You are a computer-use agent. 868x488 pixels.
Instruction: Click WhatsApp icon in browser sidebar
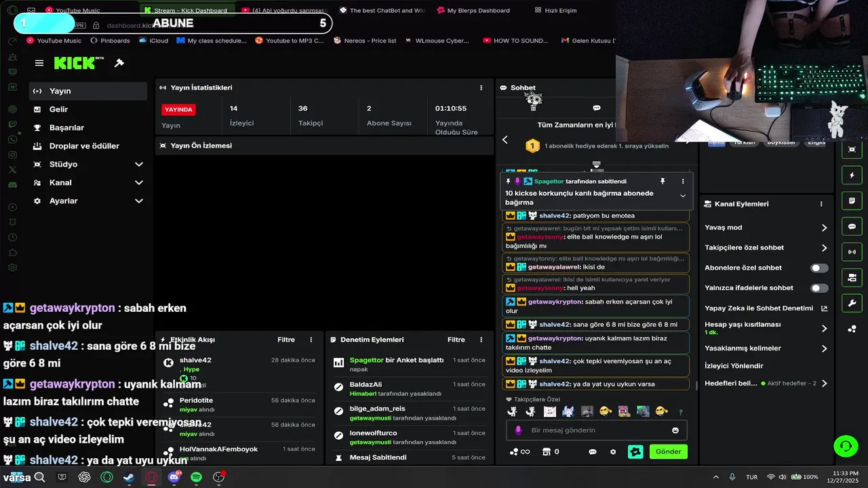point(13,139)
